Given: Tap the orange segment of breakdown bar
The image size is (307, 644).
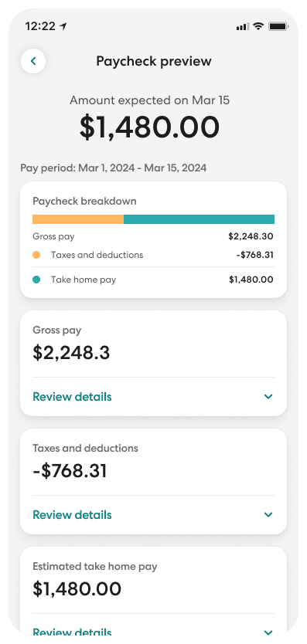Looking at the screenshot, I should pos(78,219).
